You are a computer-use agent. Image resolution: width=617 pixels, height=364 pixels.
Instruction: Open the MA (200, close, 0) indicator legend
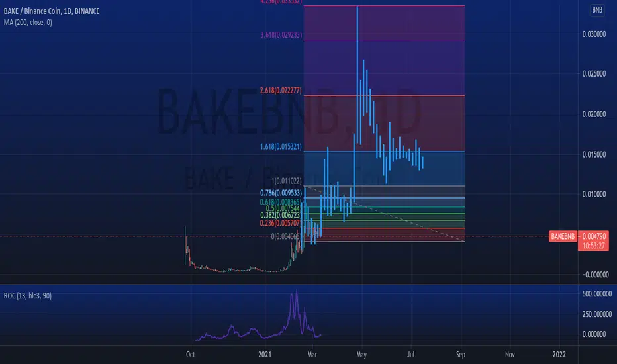(28, 23)
